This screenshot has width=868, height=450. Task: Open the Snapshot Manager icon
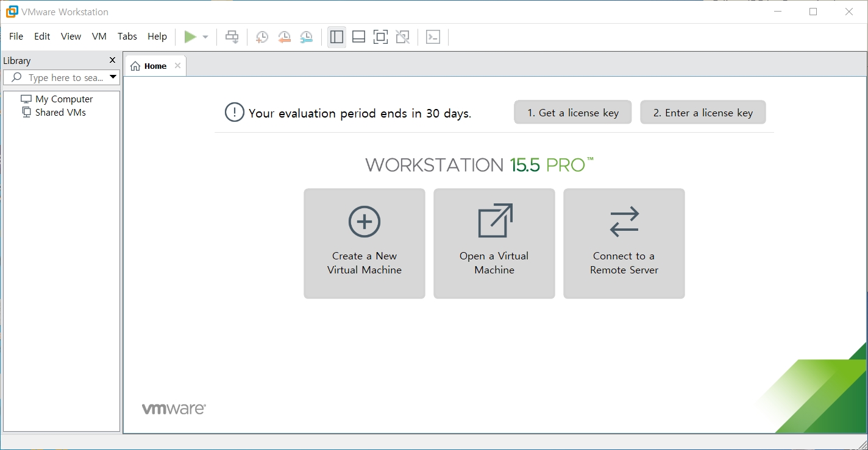click(306, 37)
